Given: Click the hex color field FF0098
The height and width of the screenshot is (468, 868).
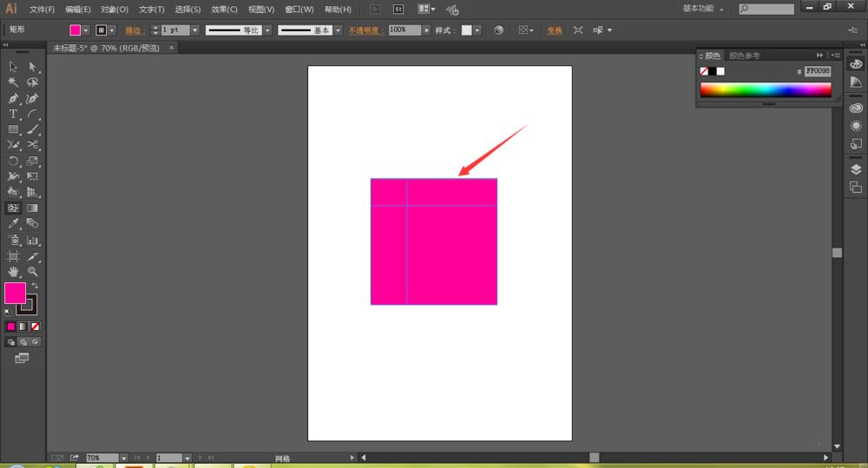Looking at the screenshot, I should 818,71.
